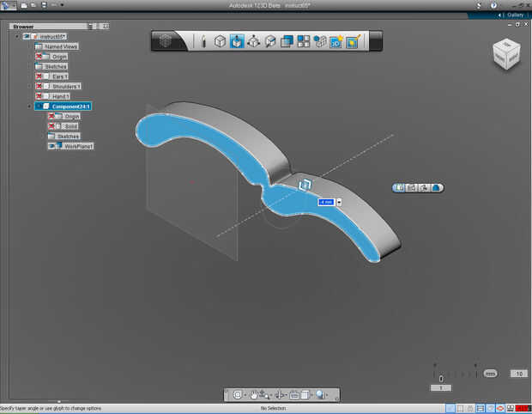Viewport: 532px width, 414px height.
Task: Select the first extrude option in the glyph bar
Action: 399,187
